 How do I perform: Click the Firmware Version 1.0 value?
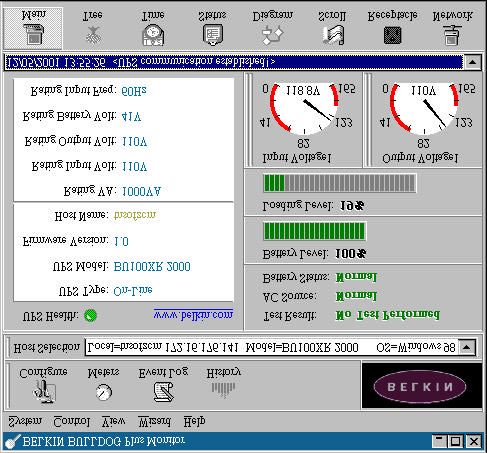click(x=121, y=241)
